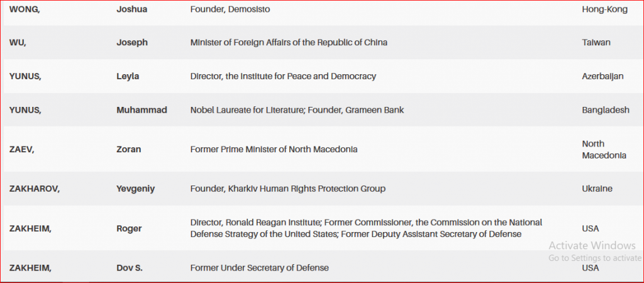Click the first name Roger

pyautogui.click(x=129, y=228)
